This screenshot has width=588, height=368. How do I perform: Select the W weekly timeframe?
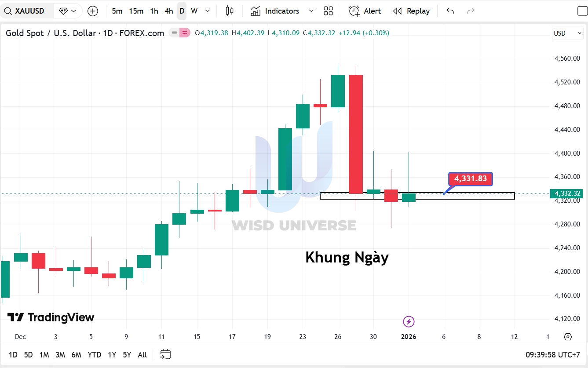(x=194, y=11)
